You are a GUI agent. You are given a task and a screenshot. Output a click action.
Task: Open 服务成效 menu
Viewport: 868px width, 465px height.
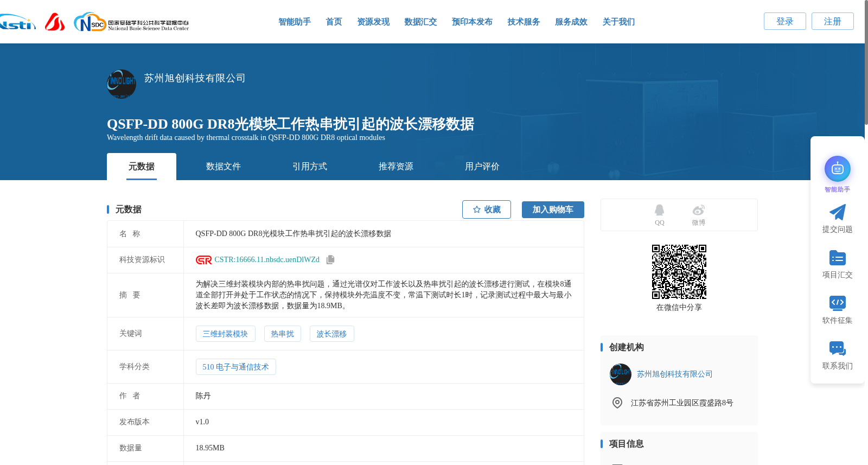coord(571,22)
